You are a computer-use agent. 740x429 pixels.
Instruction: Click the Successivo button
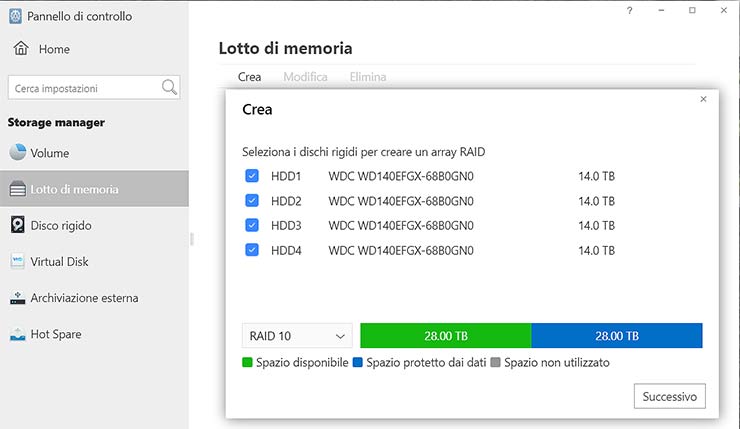tap(669, 396)
